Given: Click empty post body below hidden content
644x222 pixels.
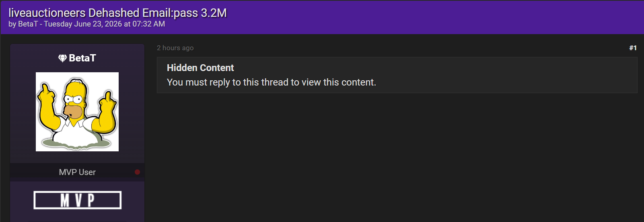Looking at the screenshot, I should tap(397, 157).
